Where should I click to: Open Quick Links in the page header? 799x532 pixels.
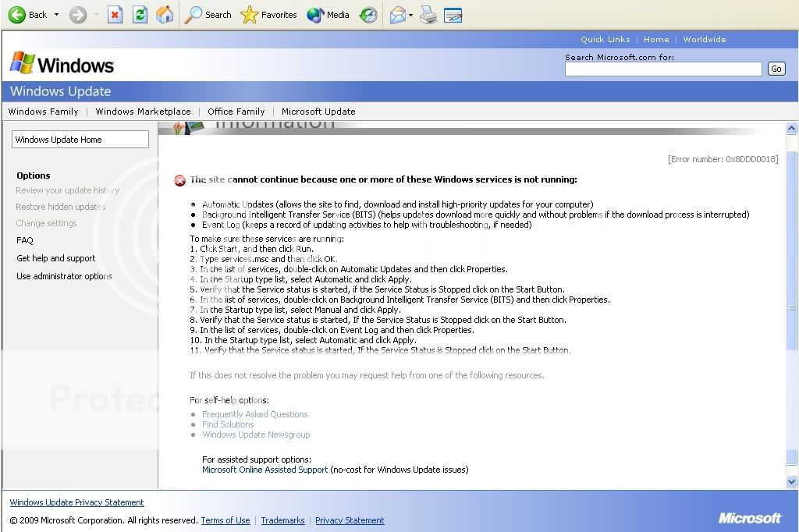(605, 39)
